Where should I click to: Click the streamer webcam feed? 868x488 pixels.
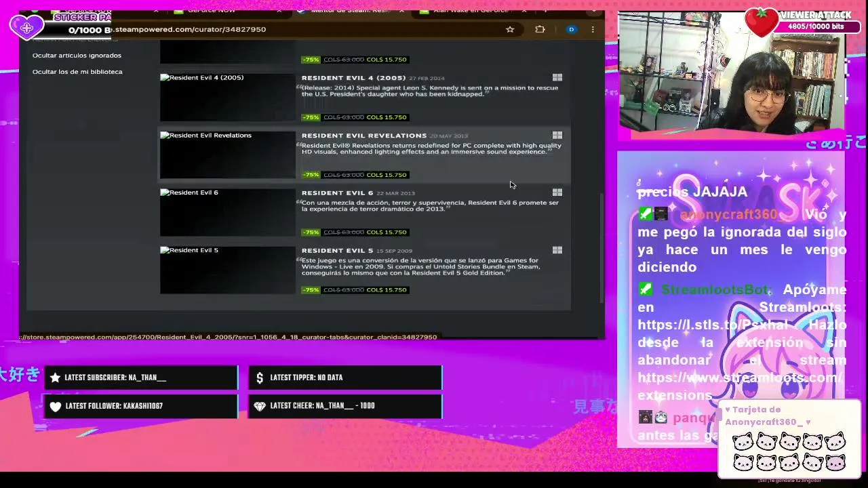click(731, 71)
